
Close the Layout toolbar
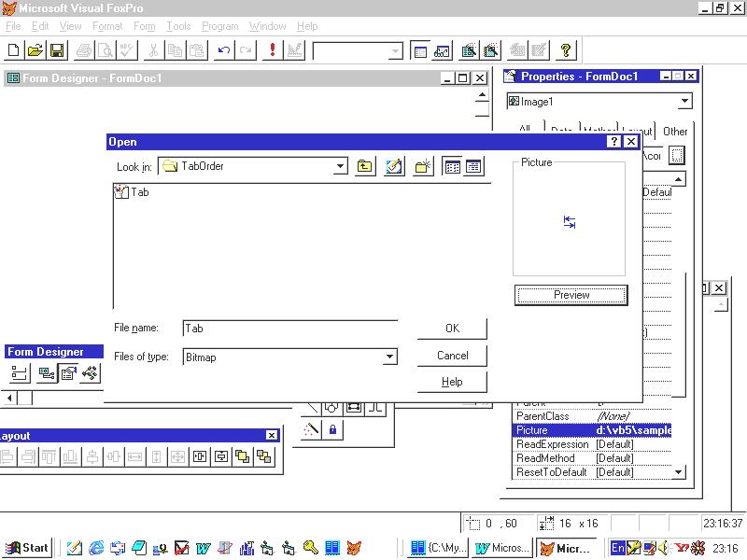tap(271, 435)
